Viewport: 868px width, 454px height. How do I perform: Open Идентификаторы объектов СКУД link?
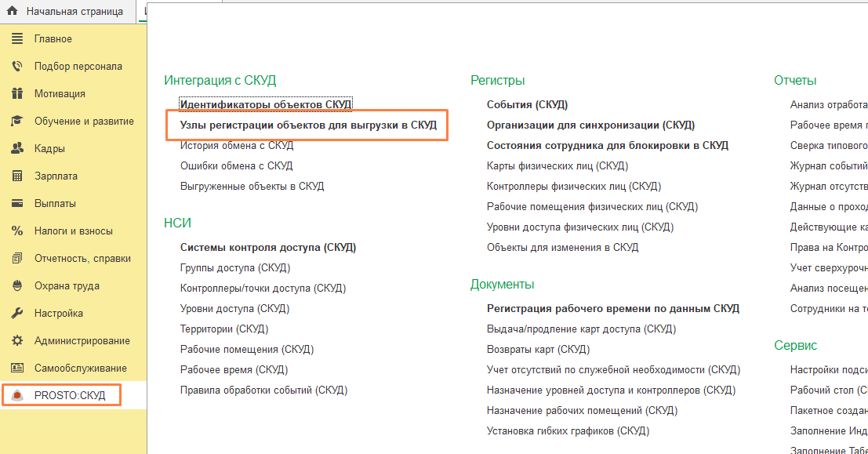(266, 104)
